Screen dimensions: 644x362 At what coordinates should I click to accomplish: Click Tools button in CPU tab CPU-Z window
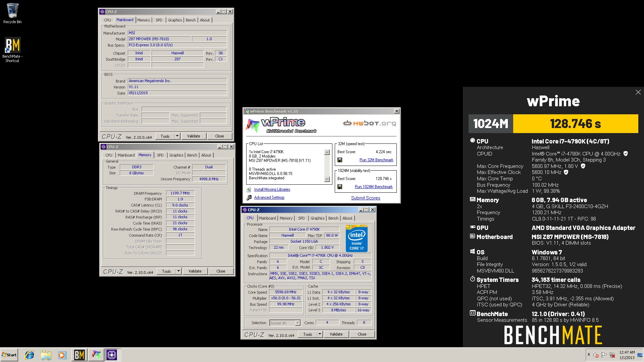308,334
